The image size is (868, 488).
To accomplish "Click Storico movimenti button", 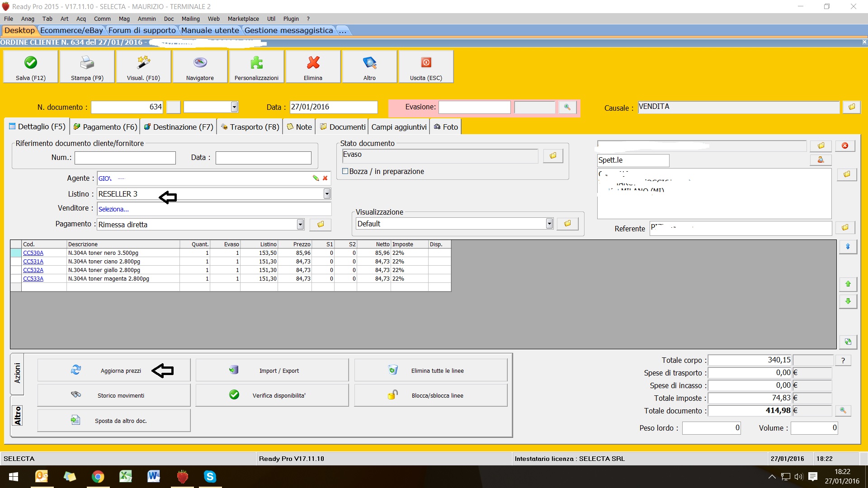I will pos(114,395).
